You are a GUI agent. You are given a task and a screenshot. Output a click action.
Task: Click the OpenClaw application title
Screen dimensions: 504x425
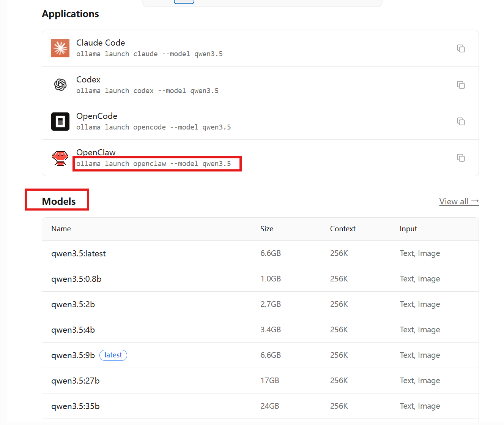(x=96, y=152)
